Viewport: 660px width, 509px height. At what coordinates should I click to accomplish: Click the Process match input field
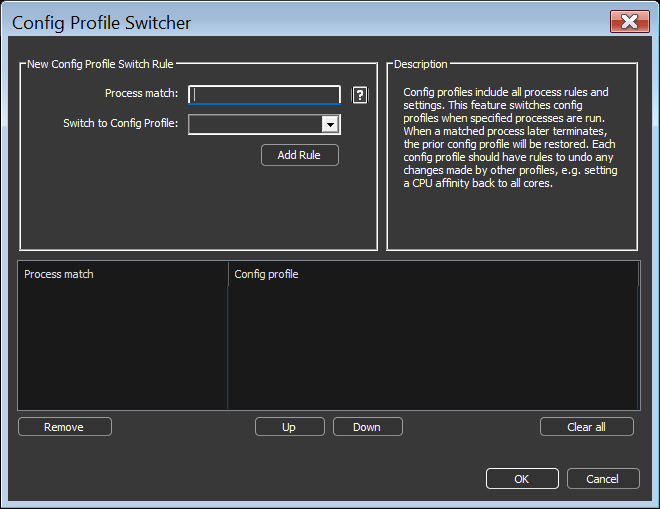(264, 94)
